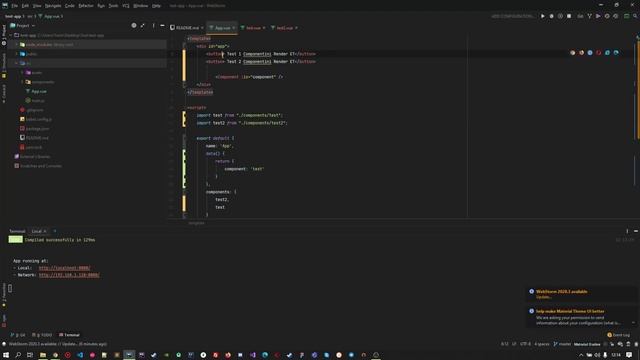The height and width of the screenshot is (360, 640).
Task: Click the Project panel locate target icon
Action: pos(134,25)
